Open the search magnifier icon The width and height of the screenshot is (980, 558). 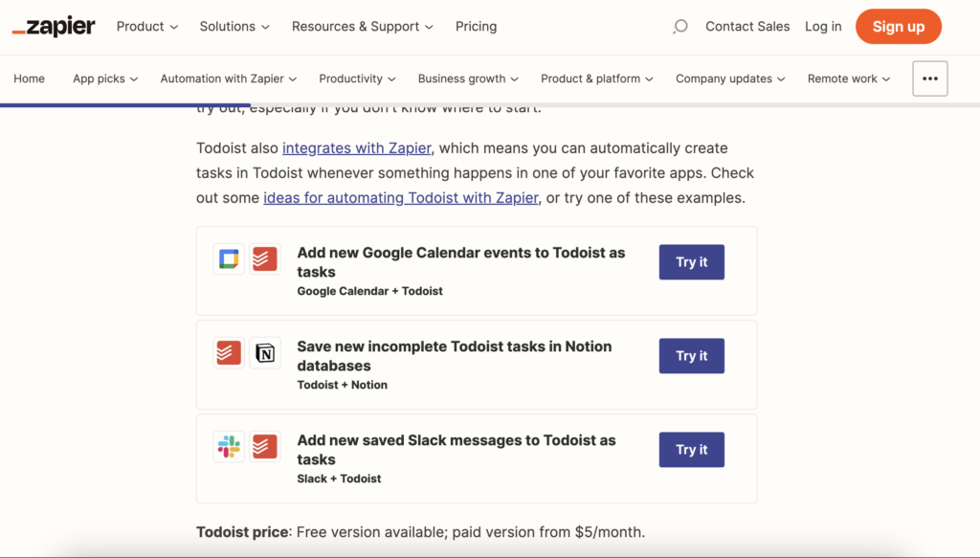tap(680, 26)
